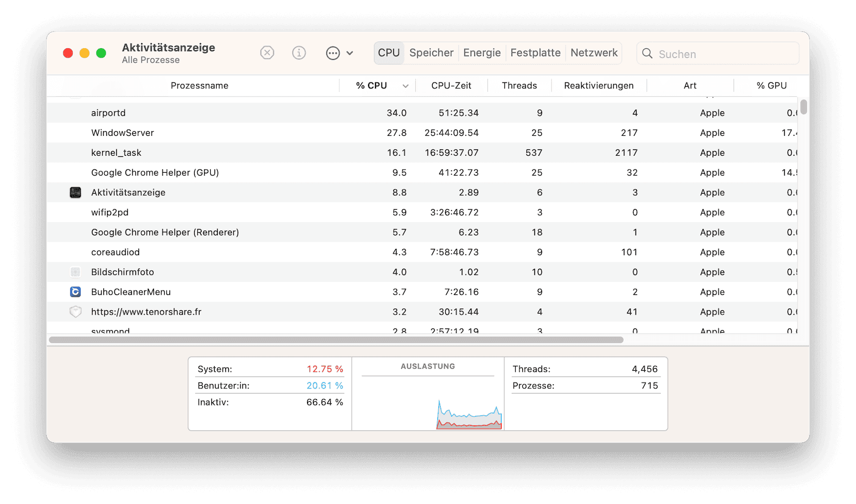Click the magnifier icon in search field
Viewport: 856px width, 504px height.
point(647,54)
